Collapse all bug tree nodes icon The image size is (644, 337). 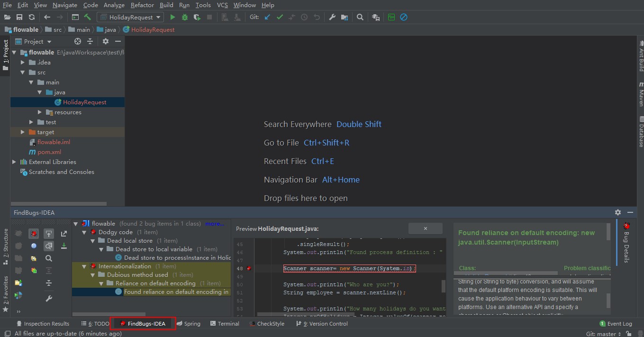[49, 283]
